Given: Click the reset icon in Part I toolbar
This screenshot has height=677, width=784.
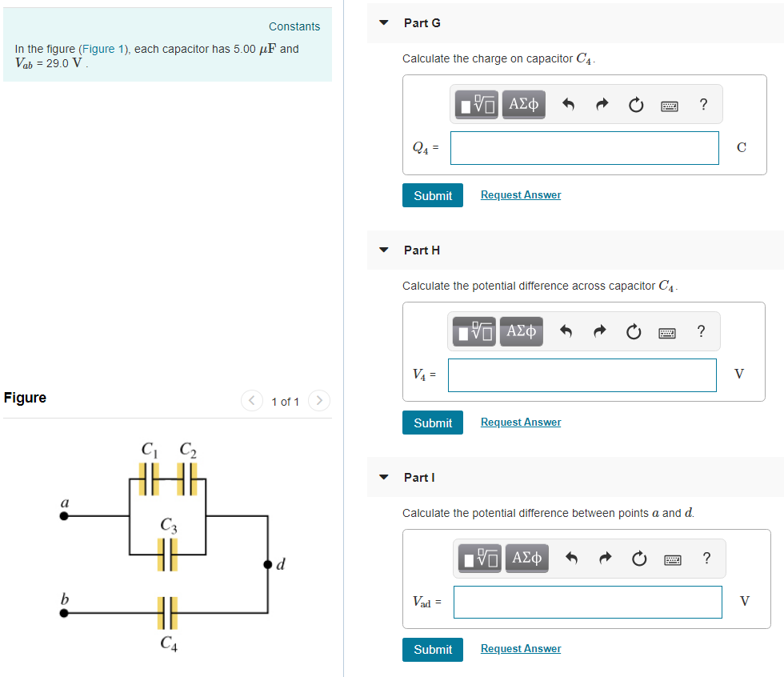Looking at the screenshot, I should click(x=639, y=558).
